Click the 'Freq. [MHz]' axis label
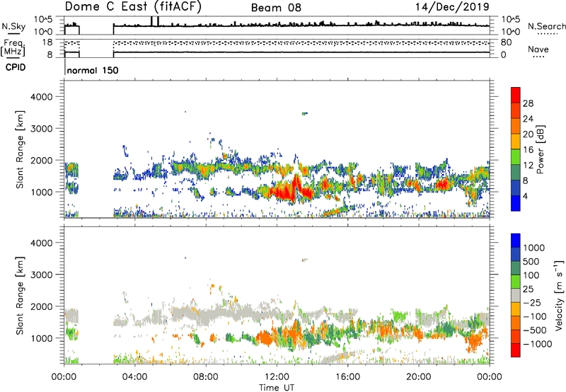The height and width of the screenshot is (392, 566). click(13, 48)
